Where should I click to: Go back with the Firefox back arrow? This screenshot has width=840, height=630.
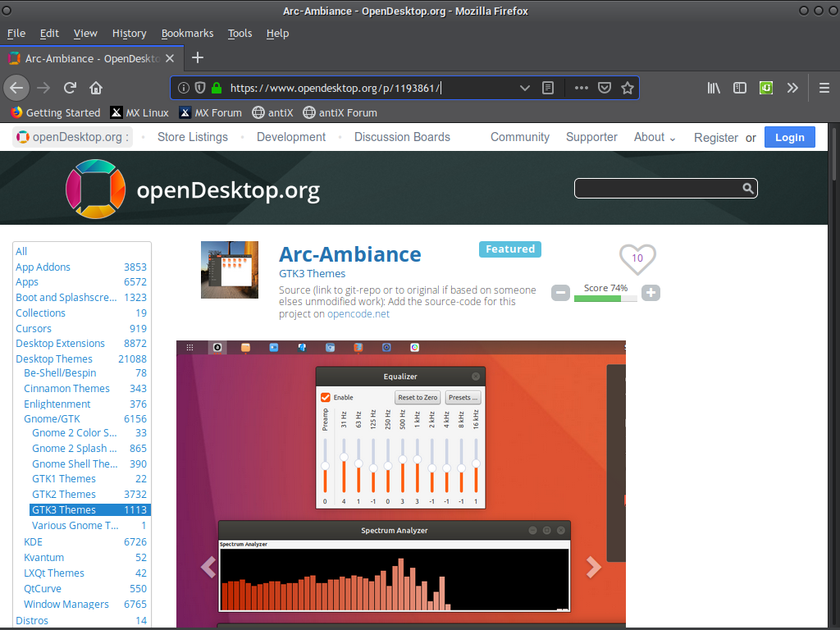click(16, 88)
